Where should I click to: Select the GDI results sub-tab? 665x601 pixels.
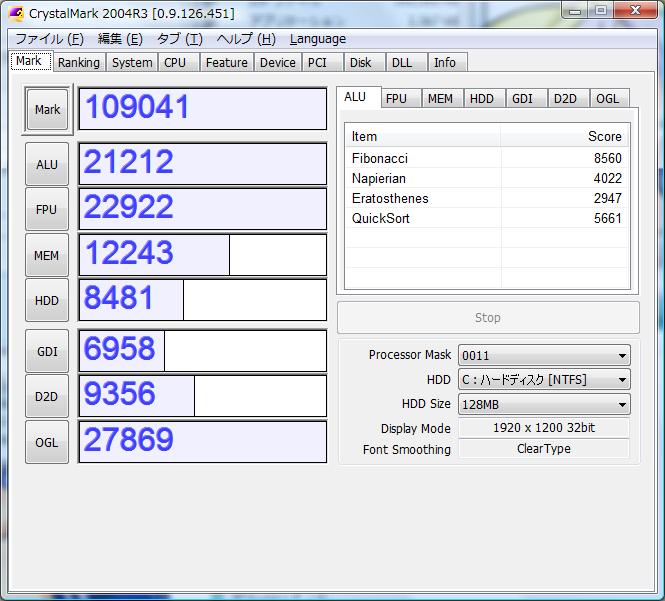pyautogui.click(x=526, y=98)
